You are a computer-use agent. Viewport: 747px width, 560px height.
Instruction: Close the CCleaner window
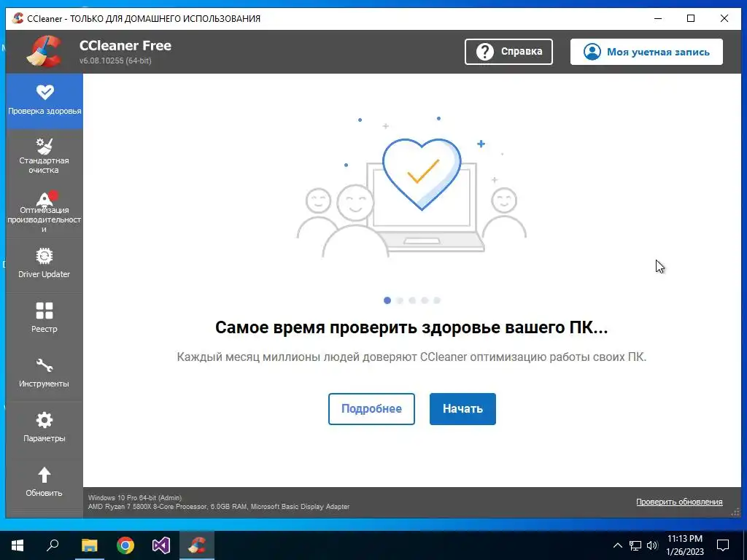[724, 18]
